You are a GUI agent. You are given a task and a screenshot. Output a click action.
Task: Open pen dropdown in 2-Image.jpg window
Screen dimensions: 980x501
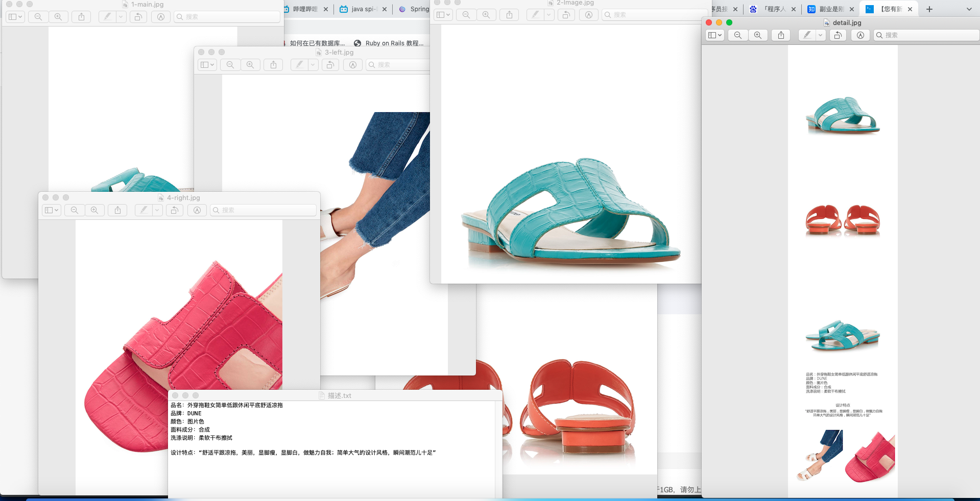tap(549, 15)
